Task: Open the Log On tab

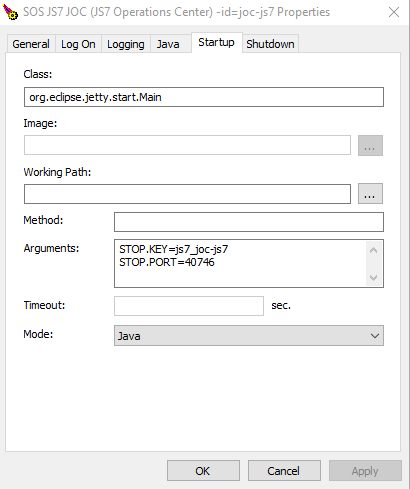Action: point(78,44)
